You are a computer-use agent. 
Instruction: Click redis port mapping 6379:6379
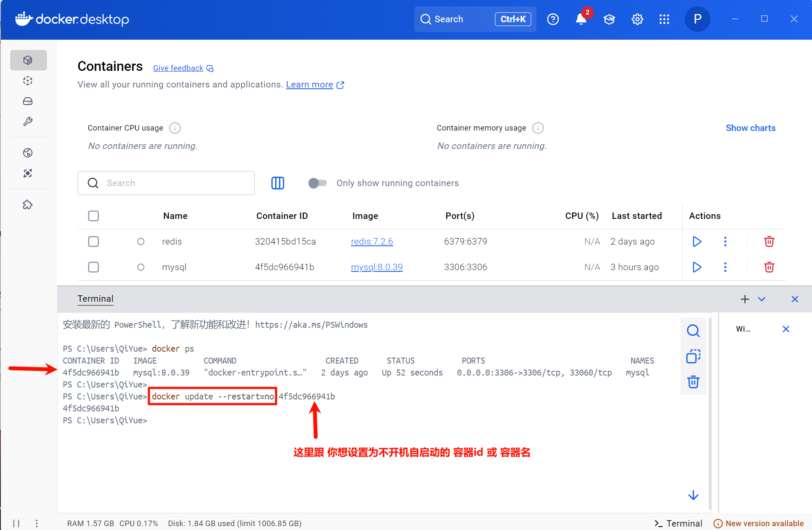click(466, 242)
